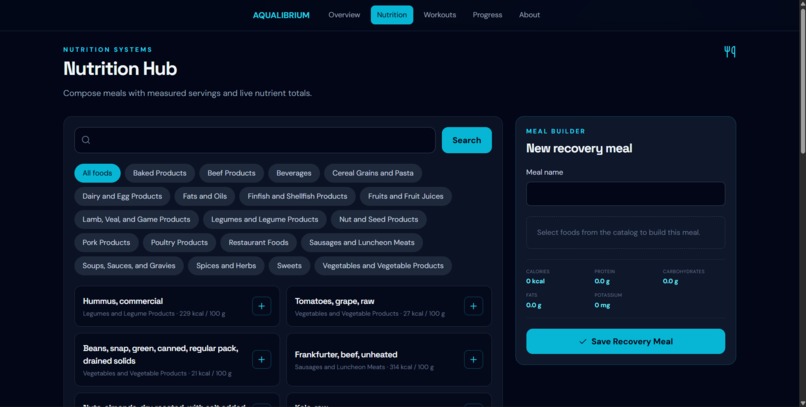This screenshot has width=806, height=407.
Task: Click the 0 mg potassium value
Action: click(602, 305)
